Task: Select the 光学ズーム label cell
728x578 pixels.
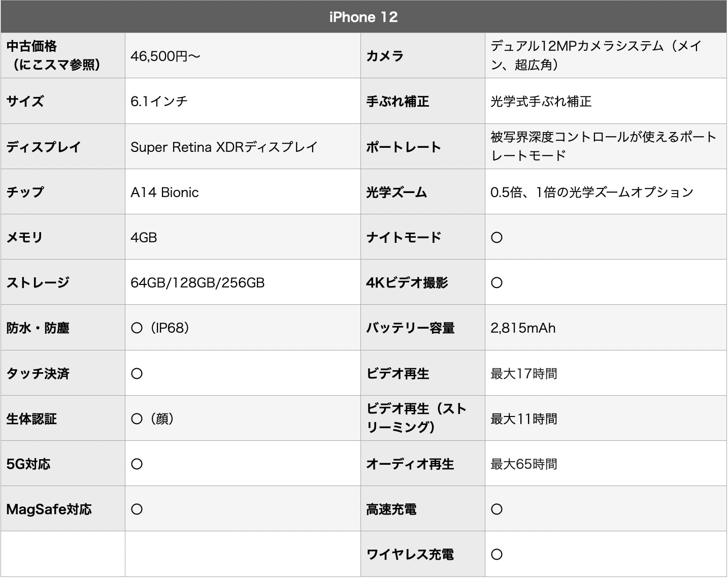Action: [x=423, y=192]
